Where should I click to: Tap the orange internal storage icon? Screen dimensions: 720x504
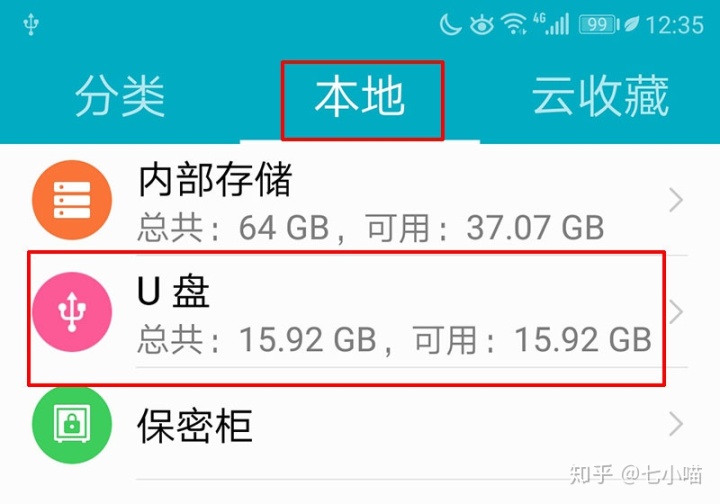point(72,200)
